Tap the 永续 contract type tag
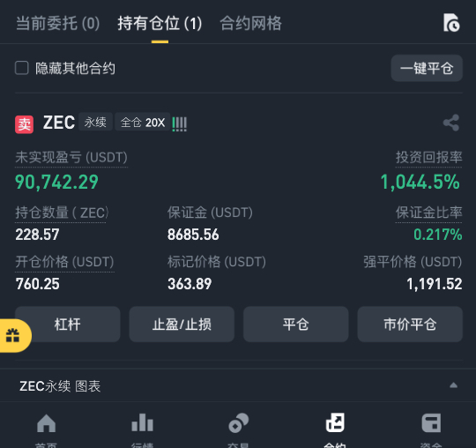Screen dimensions: 476x448 click(x=95, y=122)
